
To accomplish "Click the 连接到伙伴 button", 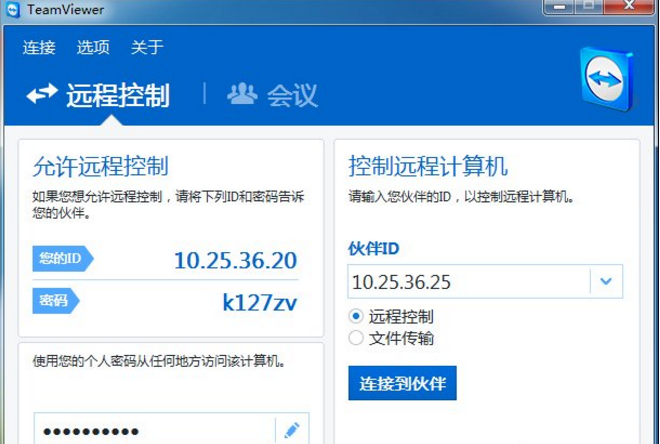I will 402,383.
